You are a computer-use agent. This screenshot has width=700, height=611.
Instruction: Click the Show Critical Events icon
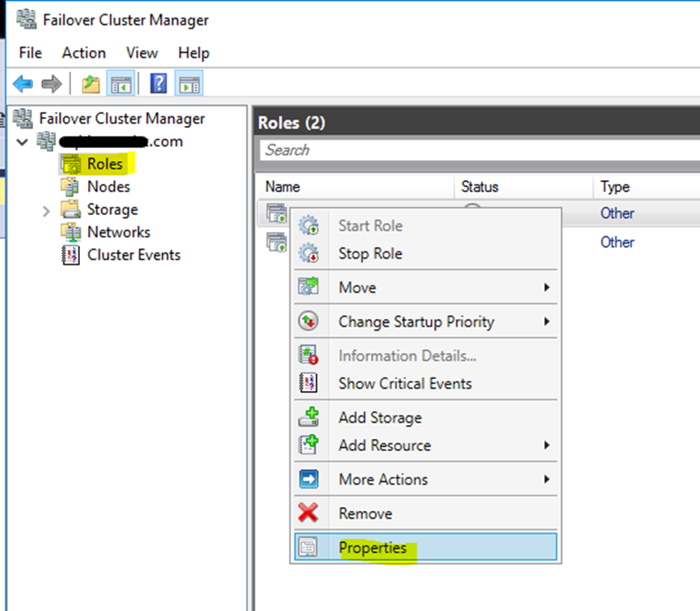pos(309,383)
